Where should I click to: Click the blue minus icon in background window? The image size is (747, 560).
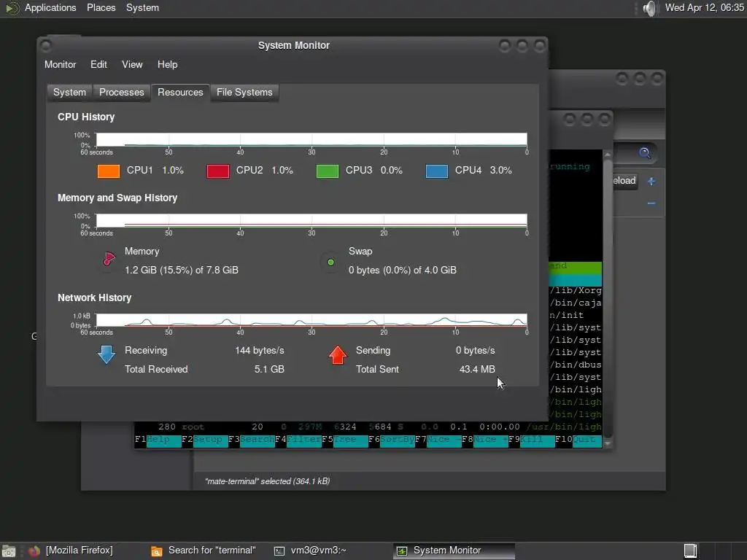click(x=651, y=203)
